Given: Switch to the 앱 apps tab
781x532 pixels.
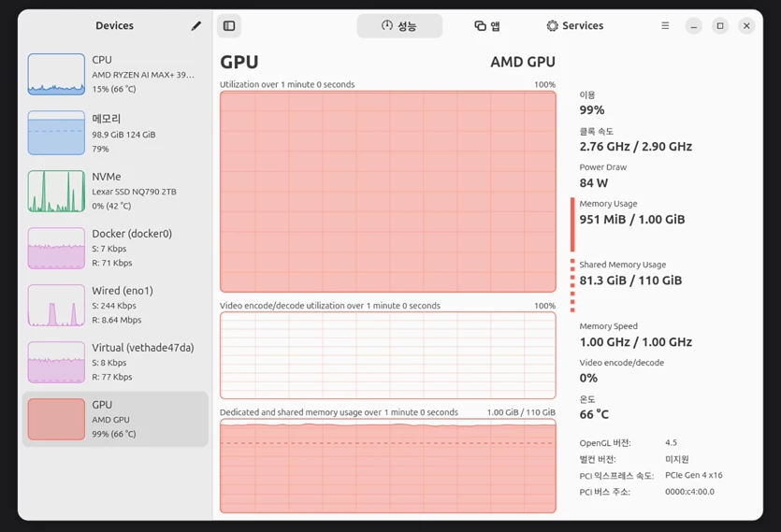Looking at the screenshot, I should point(487,26).
